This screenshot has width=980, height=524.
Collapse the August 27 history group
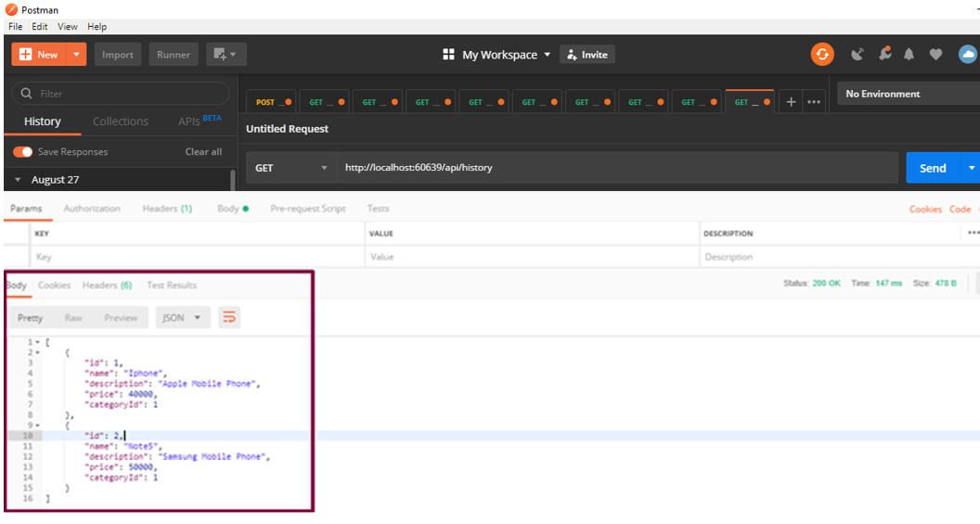(x=18, y=180)
